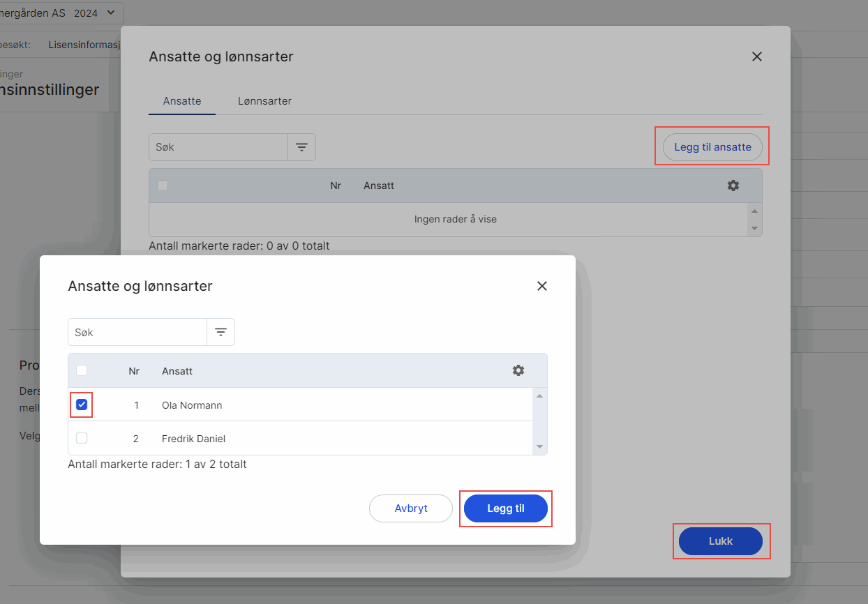Screen dimensions: 868x604
Task: Tick select-all checkbox in front dialog header
Action: [x=82, y=370]
